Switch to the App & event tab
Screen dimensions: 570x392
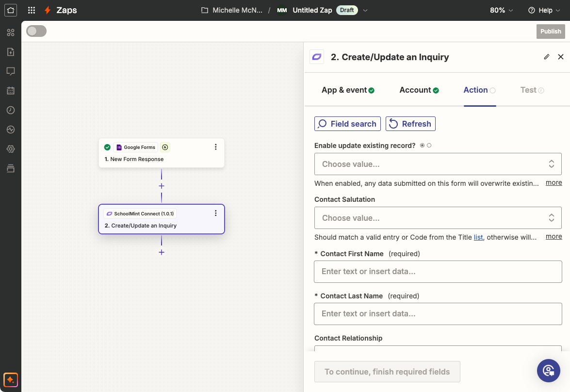click(348, 90)
